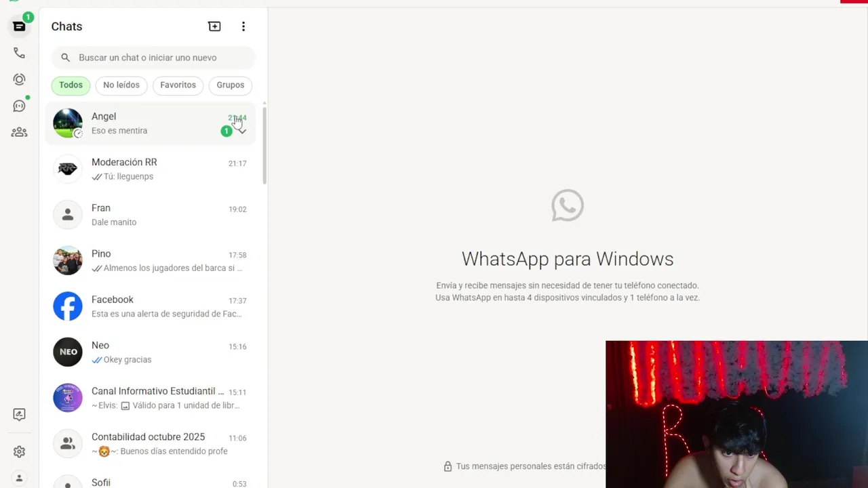The width and height of the screenshot is (868, 488).
Task: Click the Facebook logo avatar
Action: coord(68,306)
